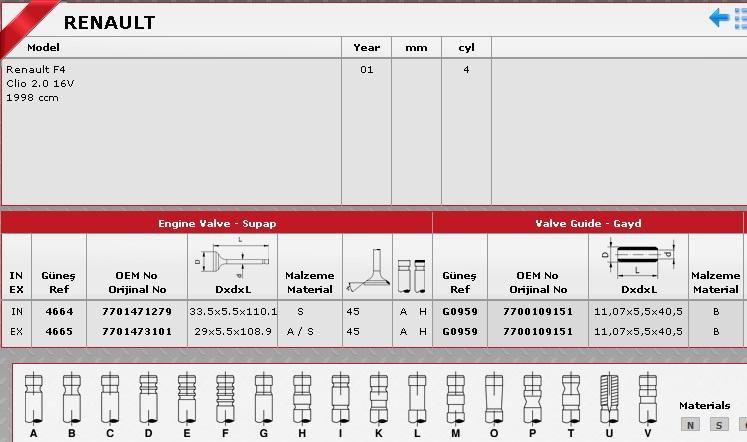Select valve stem tip type T

pos(571,405)
